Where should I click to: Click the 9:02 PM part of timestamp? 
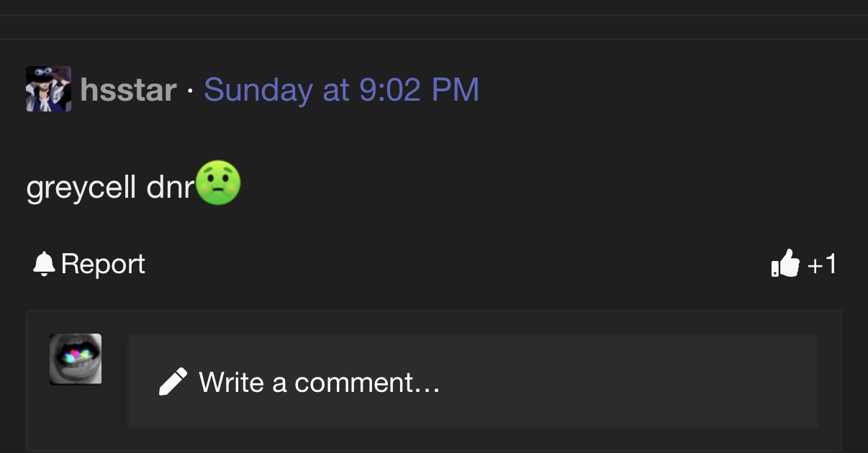point(418,91)
